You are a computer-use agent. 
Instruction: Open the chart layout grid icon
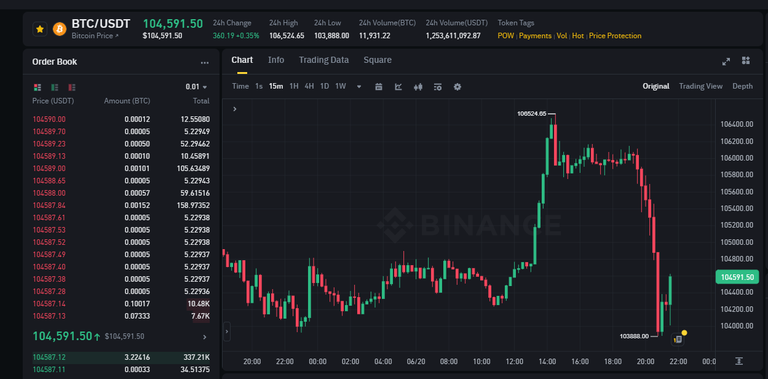745,61
